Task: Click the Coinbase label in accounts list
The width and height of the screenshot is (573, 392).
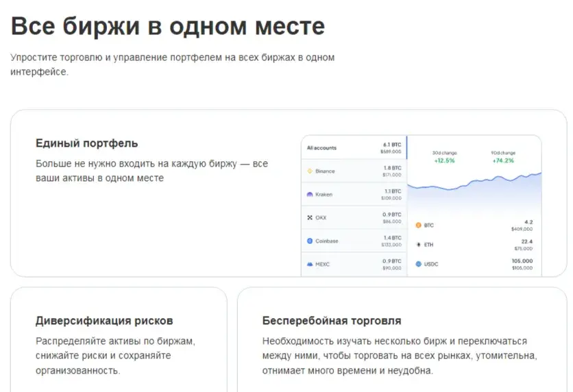Action: [x=327, y=241]
